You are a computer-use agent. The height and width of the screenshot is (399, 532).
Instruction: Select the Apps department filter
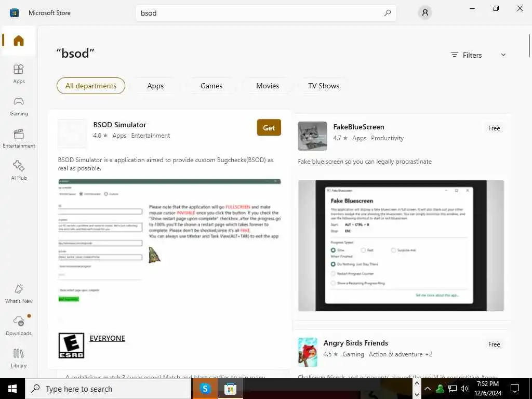155,86
